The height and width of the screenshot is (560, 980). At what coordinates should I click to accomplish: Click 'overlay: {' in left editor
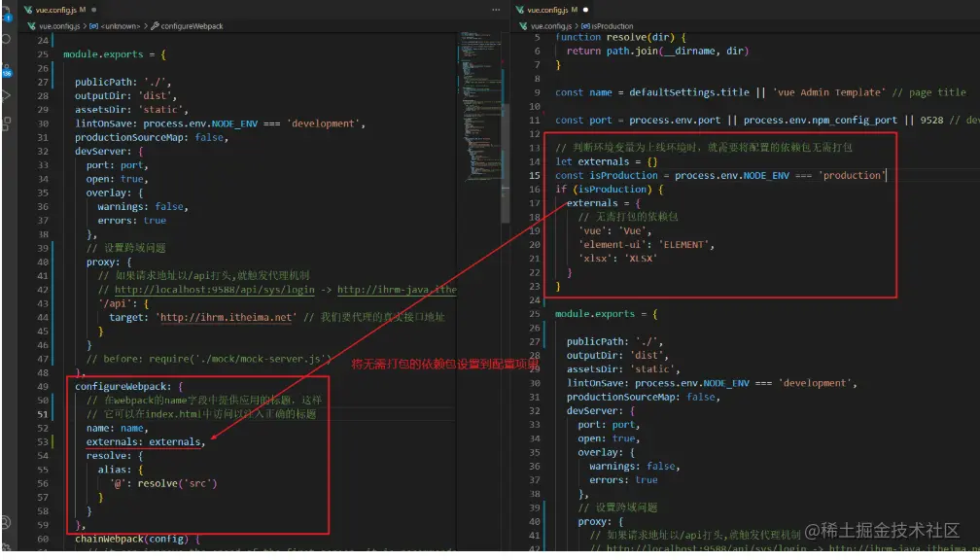115,192
